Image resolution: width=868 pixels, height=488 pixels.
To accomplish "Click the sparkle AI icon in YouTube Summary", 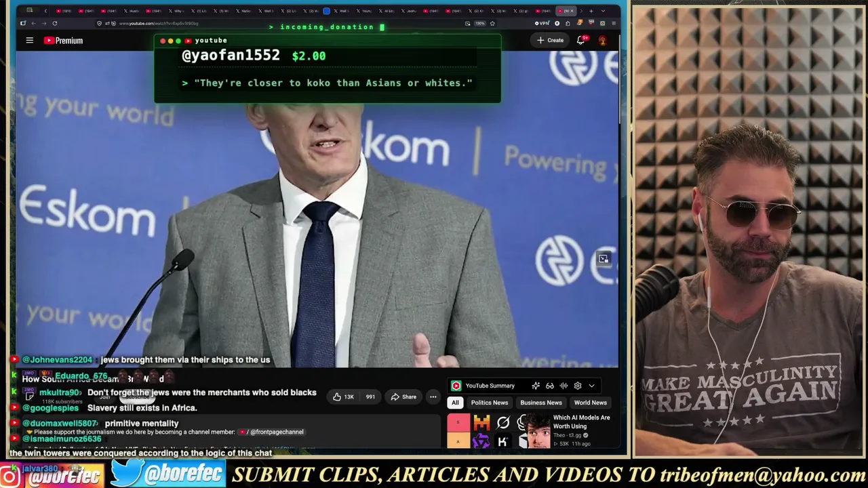I will (536, 386).
